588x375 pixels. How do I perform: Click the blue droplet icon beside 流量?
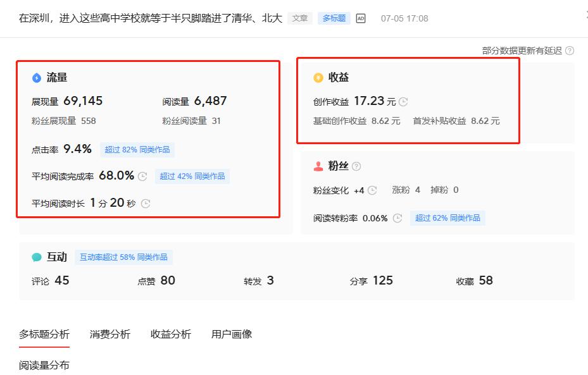click(36, 77)
